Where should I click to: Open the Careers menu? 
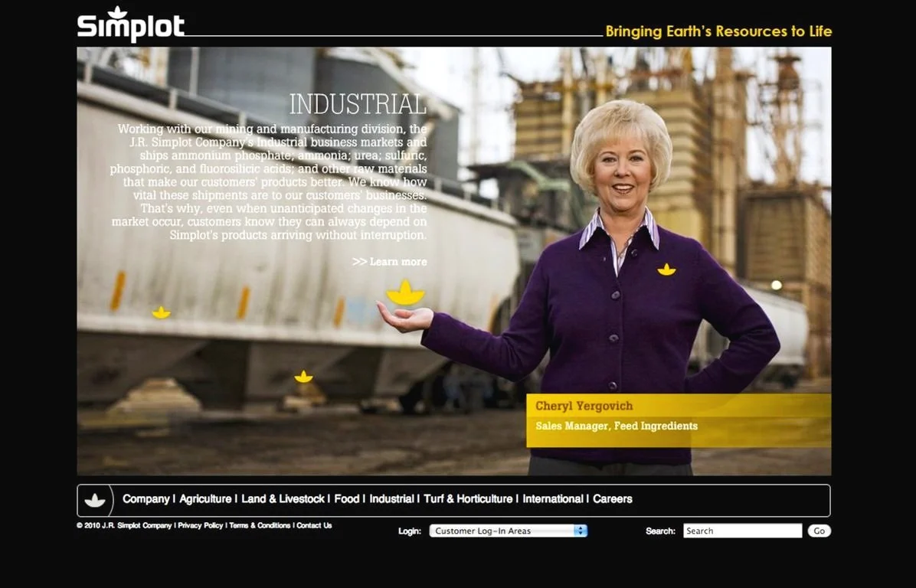[612, 499]
